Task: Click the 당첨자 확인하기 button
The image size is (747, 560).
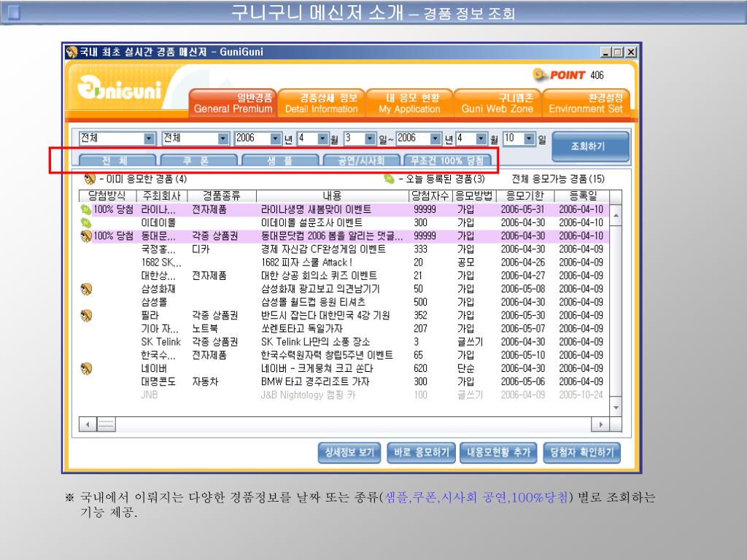Action: click(581, 452)
